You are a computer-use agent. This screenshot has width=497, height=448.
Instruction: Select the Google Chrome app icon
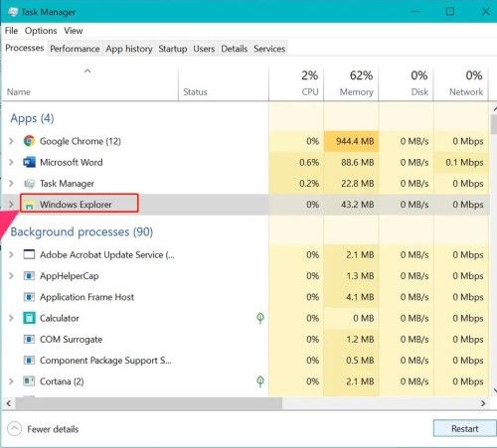29,141
